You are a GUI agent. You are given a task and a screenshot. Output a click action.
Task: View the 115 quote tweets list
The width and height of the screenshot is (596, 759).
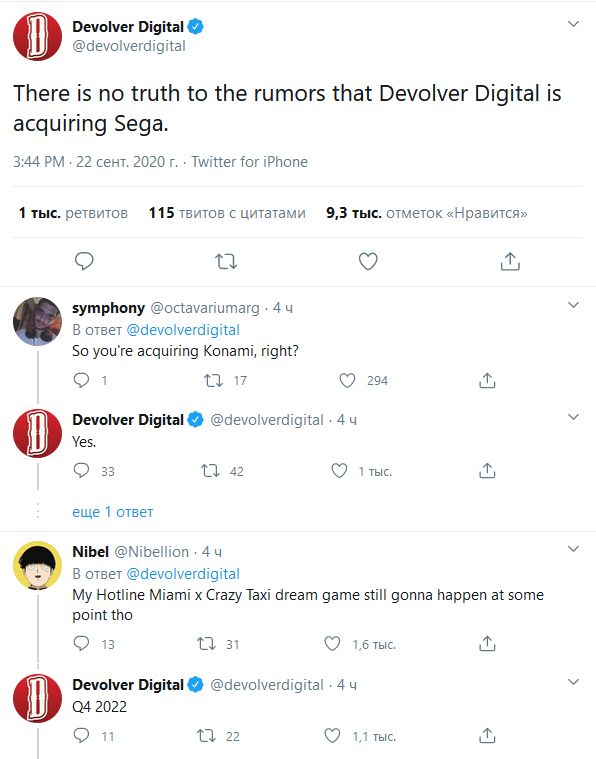pyautogui.click(x=227, y=213)
